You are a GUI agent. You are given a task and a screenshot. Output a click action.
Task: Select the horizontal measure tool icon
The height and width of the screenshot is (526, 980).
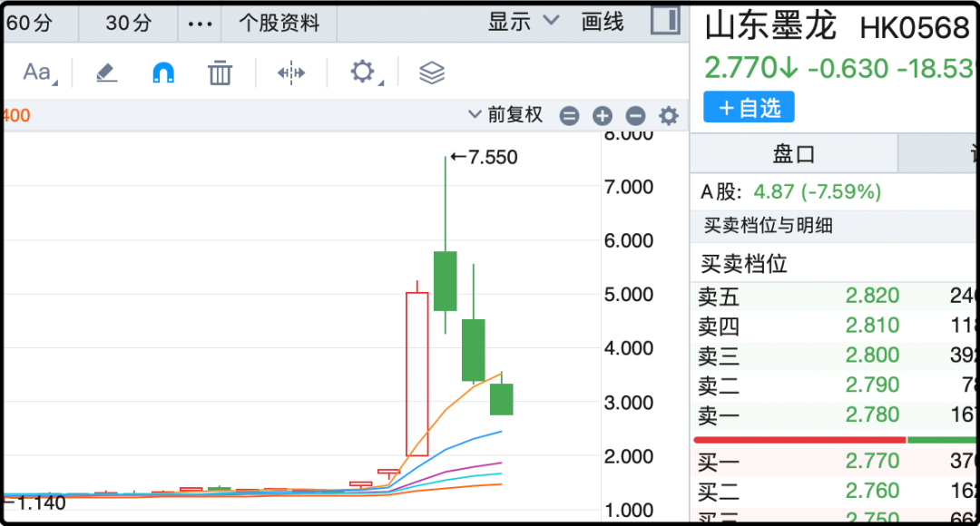click(x=291, y=73)
